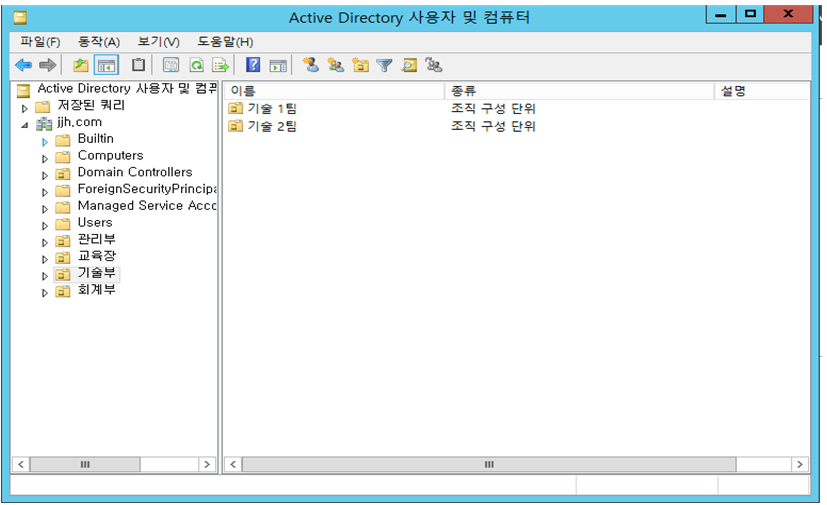Expand the Builtin folder arrow
The width and height of the screenshot is (827, 505).
click(45, 142)
